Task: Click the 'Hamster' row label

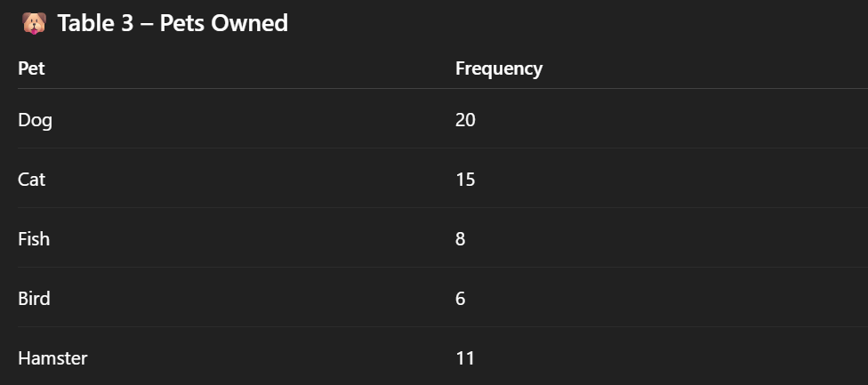Action: tap(52, 358)
